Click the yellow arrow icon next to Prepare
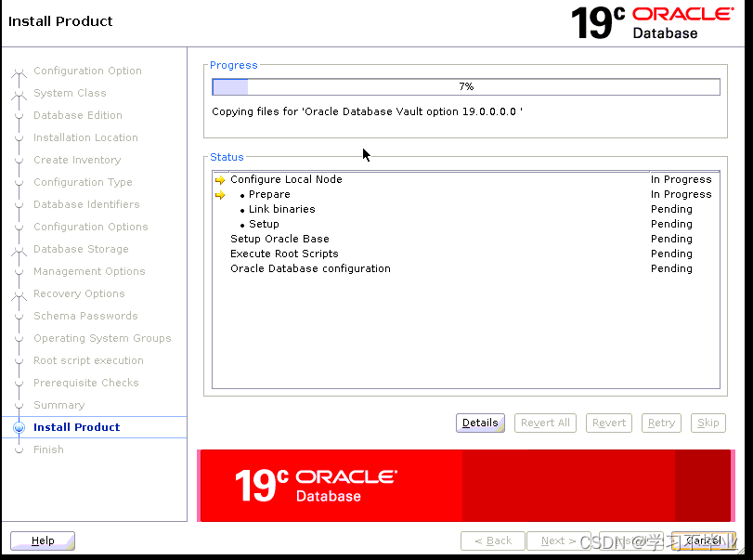The width and height of the screenshot is (753, 560). pyautogui.click(x=220, y=194)
